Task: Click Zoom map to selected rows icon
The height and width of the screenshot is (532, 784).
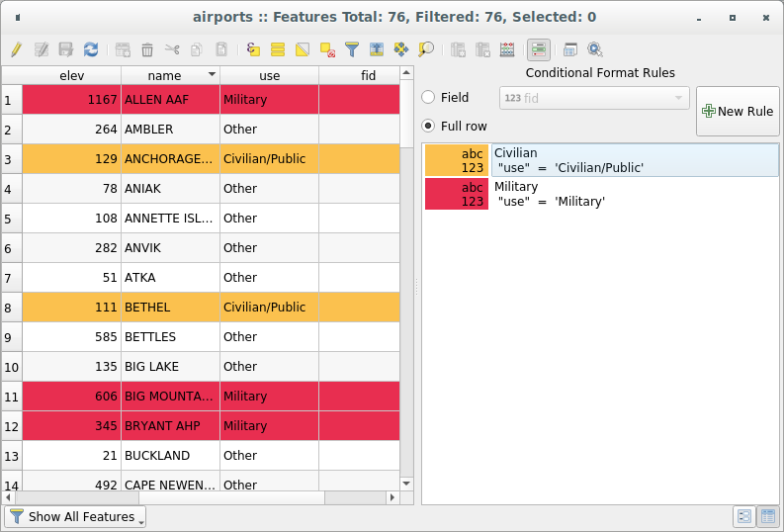Action: (x=426, y=48)
